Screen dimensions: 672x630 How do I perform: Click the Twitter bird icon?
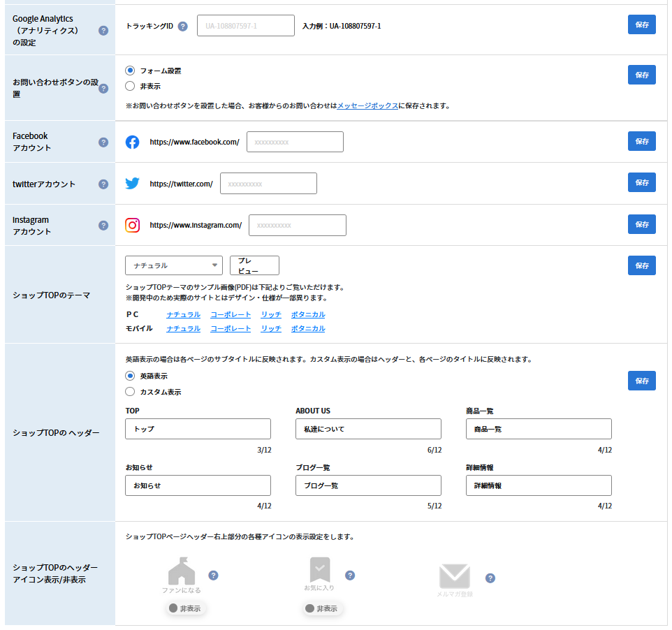click(x=133, y=184)
